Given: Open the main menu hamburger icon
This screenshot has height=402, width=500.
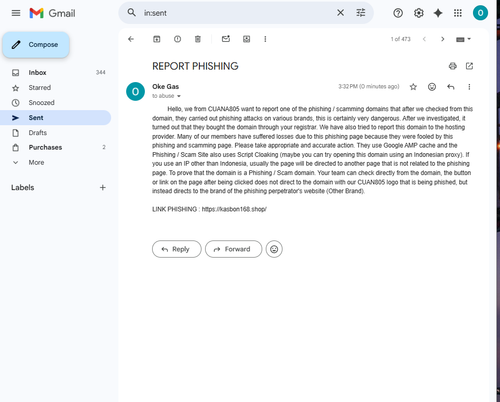Looking at the screenshot, I should 16,13.
